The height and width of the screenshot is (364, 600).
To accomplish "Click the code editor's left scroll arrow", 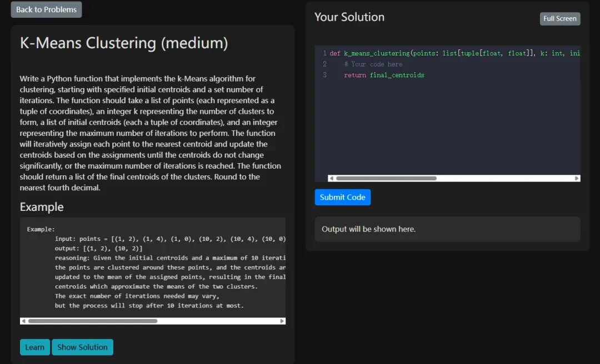I will pyautogui.click(x=331, y=179).
